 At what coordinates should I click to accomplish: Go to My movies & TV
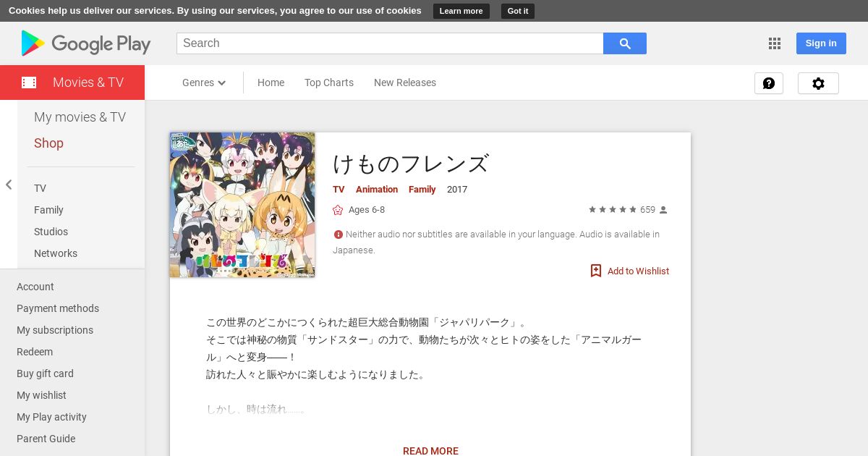[80, 117]
